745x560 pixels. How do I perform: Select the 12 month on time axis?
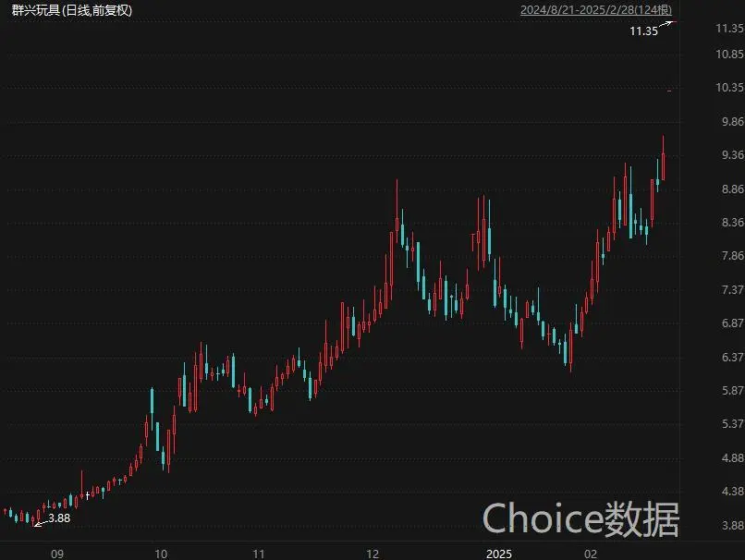click(x=372, y=554)
